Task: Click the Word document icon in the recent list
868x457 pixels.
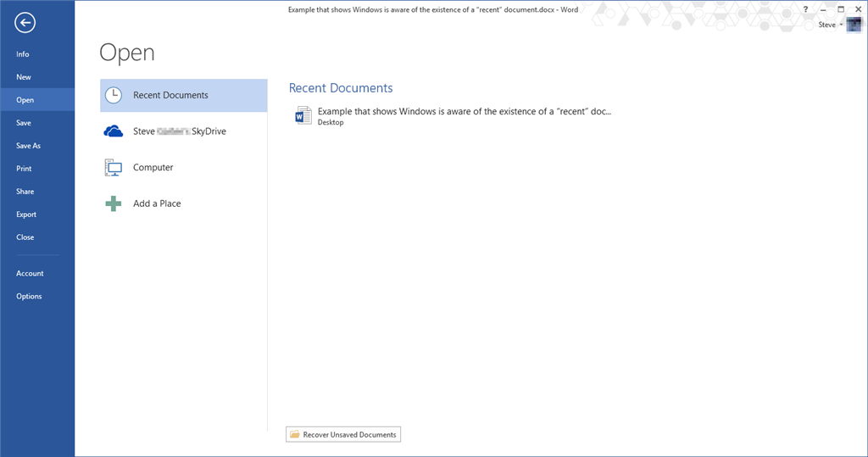Action: click(x=303, y=115)
